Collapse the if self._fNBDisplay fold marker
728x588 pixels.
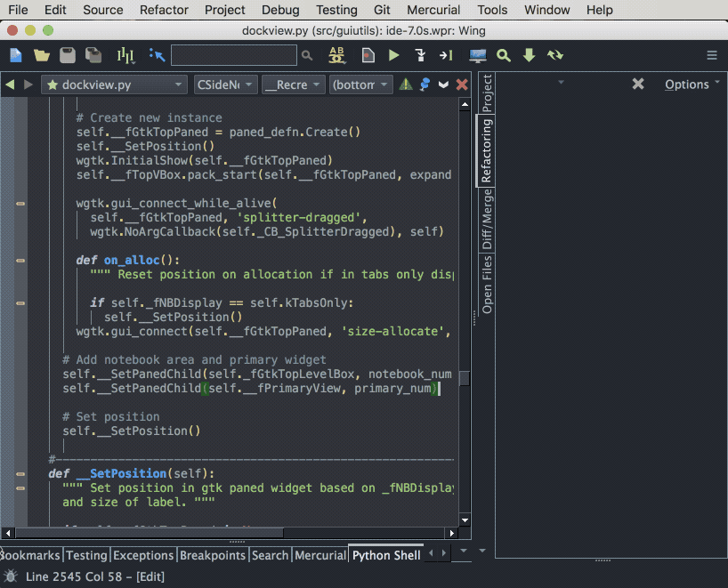20,303
